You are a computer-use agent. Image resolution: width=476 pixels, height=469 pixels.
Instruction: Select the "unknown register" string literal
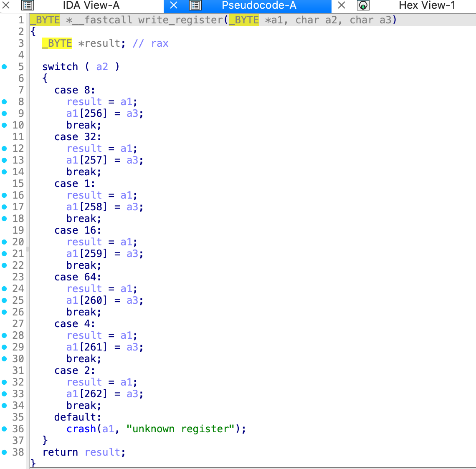[180, 429]
